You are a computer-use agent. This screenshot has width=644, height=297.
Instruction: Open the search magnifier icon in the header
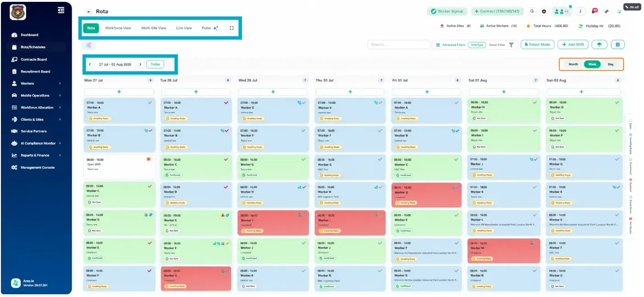point(532,11)
